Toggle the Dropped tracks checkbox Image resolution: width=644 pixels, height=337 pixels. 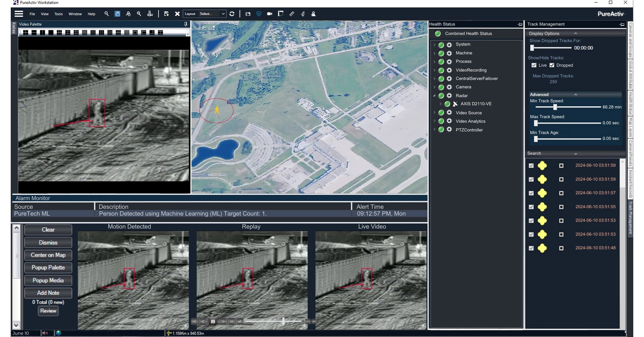(552, 65)
